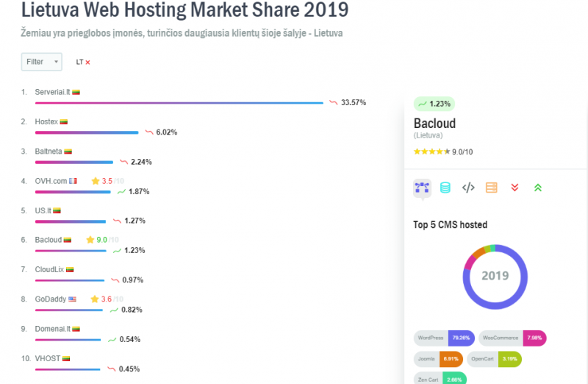Click the 0.97% share value for CloudLix

click(133, 280)
